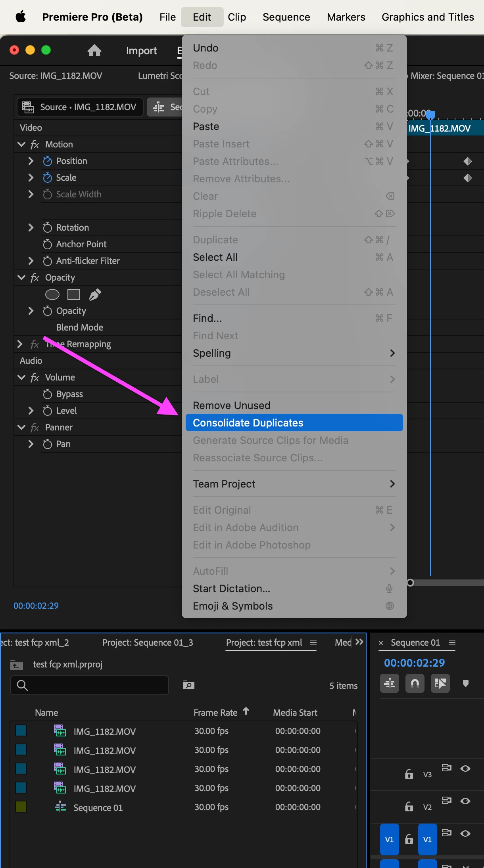Click the project search field

[90, 685]
